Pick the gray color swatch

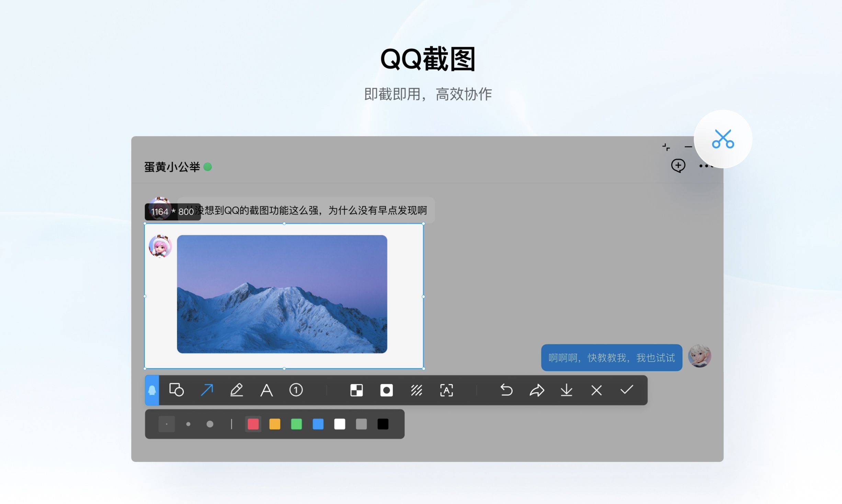pyautogui.click(x=361, y=424)
